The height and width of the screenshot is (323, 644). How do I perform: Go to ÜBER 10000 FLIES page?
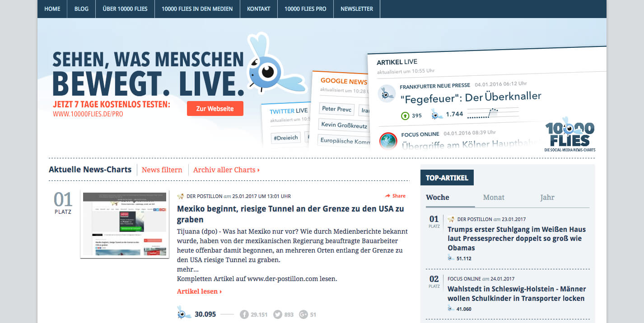coord(125,9)
